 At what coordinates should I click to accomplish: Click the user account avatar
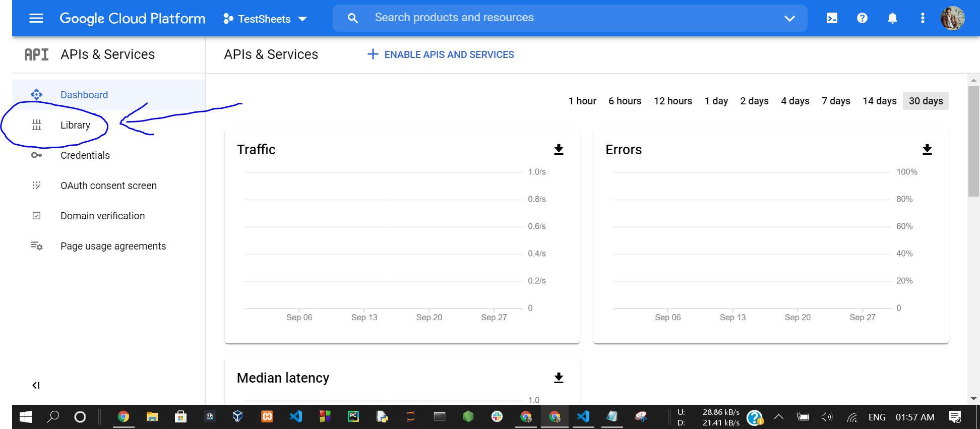click(x=952, y=19)
